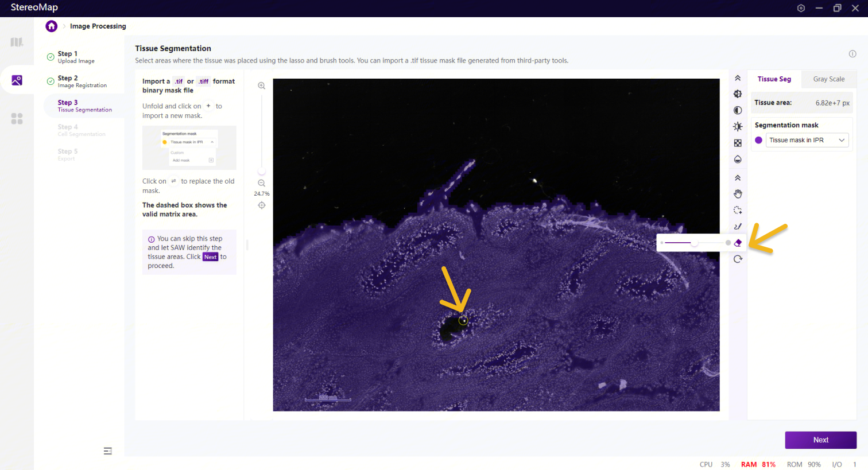Open the Tissue mask in IPR dropdown

point(807,140)
